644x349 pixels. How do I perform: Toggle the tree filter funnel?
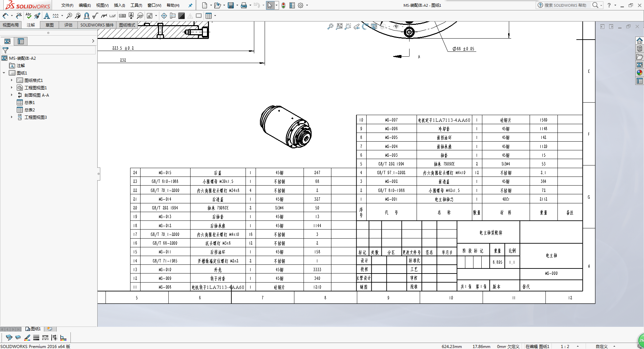tap(5, 50)
